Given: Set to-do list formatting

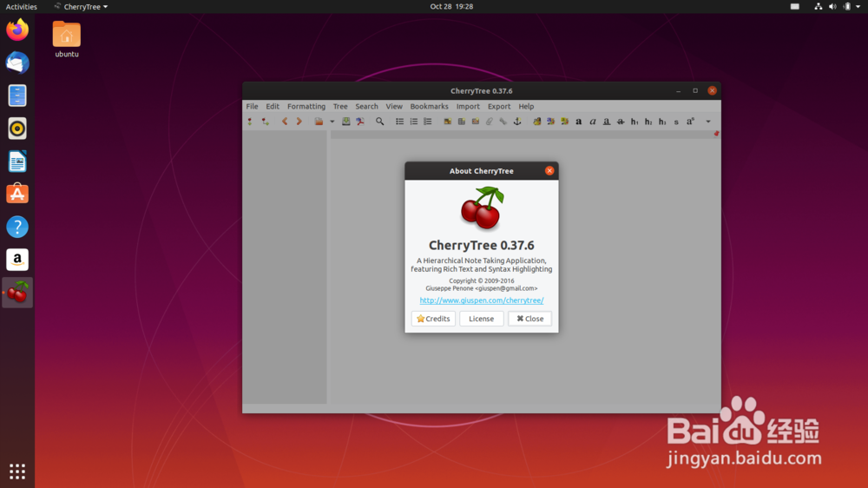Looking at the screenshot, I should coord(427,122).
